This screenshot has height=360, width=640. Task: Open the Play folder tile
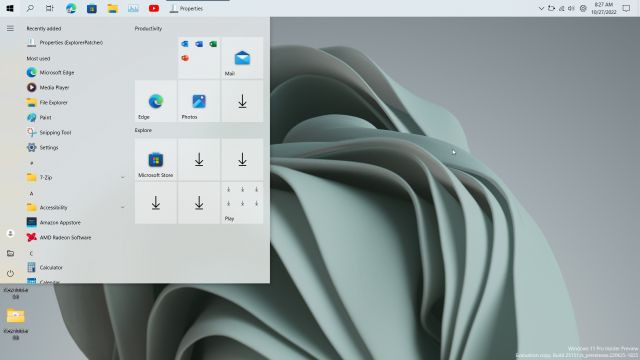click(x=242, y=203)
